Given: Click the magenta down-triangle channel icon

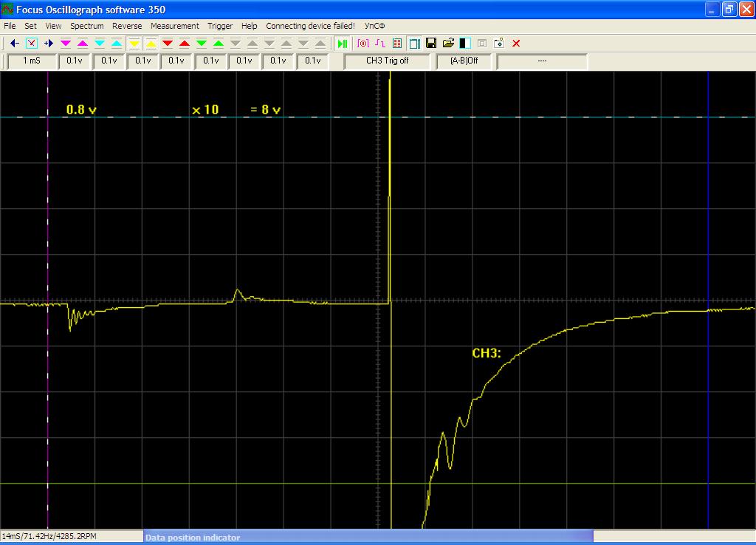Looking at the screenshot, I should 66,44.
